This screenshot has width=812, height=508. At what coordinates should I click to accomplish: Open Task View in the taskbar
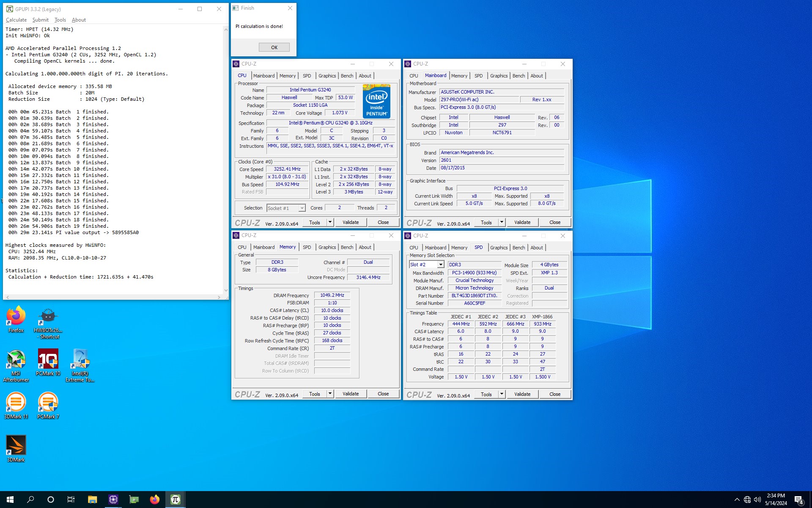tap(71, 500)
